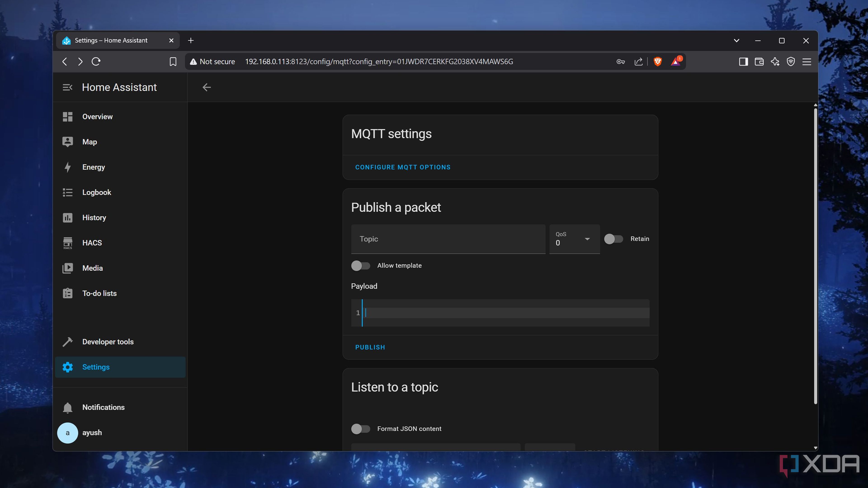Close the Settings – Home Assistant tab
This screenshot has width=868, height=488.
[x=171, y=41]
